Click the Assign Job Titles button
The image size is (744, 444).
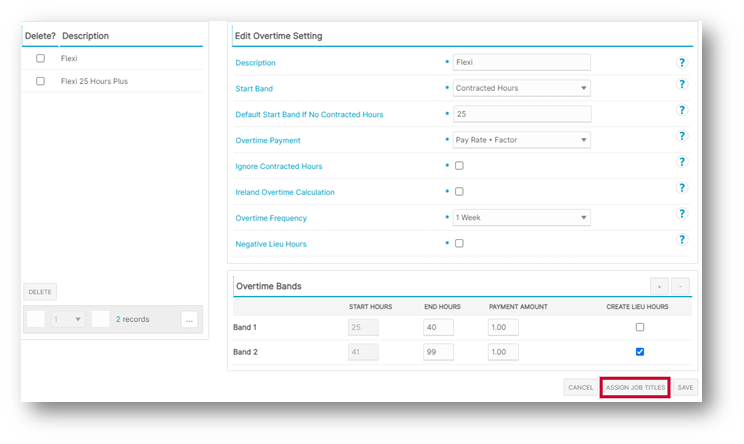[x=634, y=387]
